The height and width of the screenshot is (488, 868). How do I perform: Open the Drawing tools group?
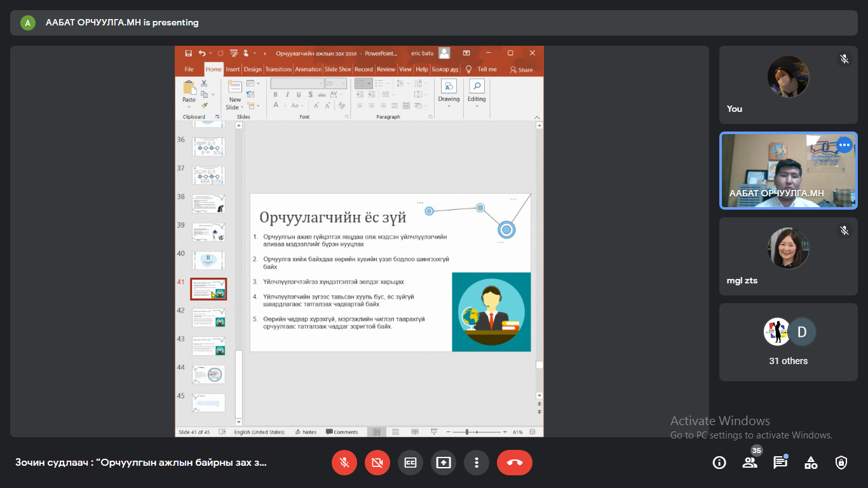pos(449,93)
